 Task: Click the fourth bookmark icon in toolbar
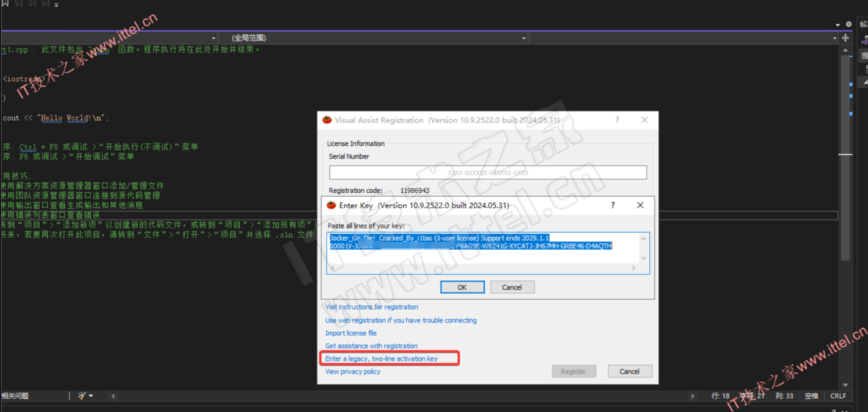pyautogui.click(x=46, y=3)
